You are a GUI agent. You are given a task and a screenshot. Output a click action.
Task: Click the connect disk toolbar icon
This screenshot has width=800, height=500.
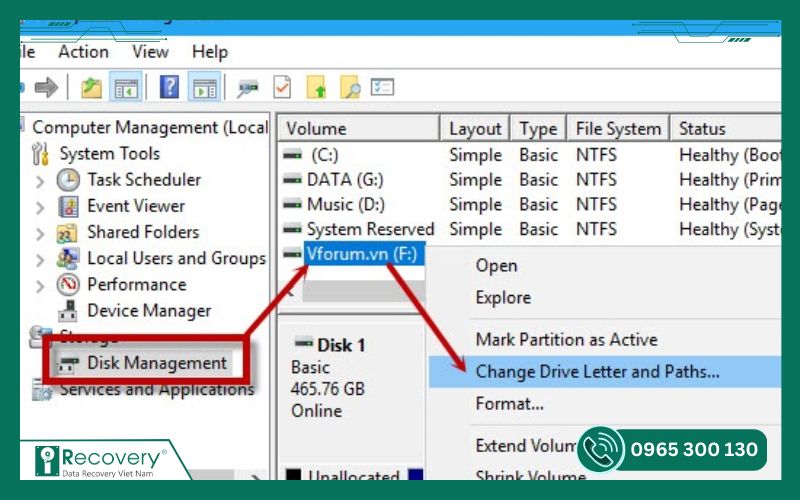[x=248, y=88]
